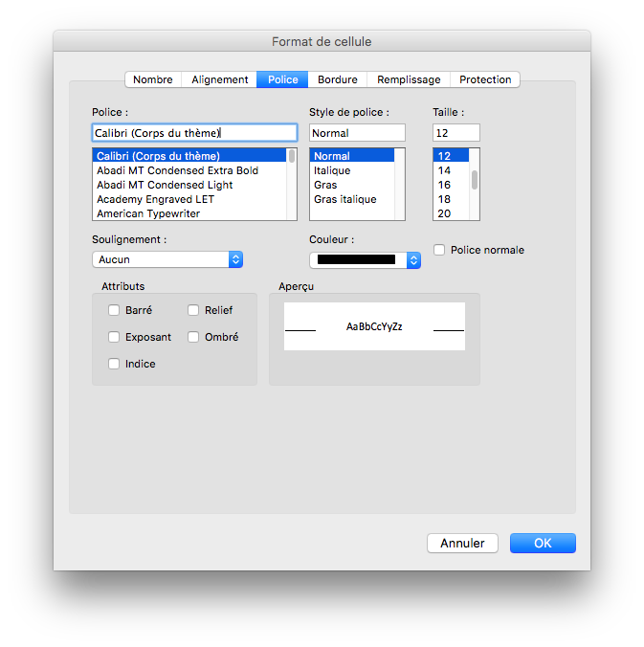Open the Protection tab
Viewport: 644px width, 647px height.
click(x=485, y=79)
